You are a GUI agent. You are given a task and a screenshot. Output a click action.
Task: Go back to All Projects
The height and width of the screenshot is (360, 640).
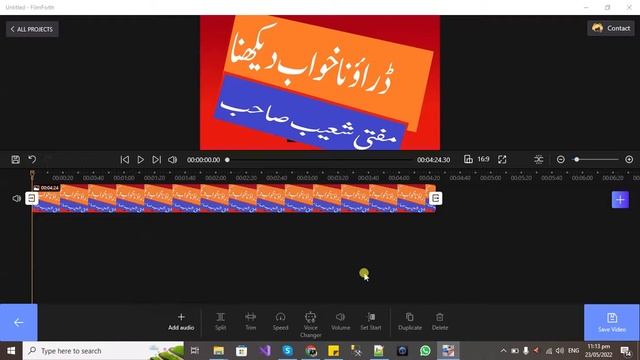point(32,29)
